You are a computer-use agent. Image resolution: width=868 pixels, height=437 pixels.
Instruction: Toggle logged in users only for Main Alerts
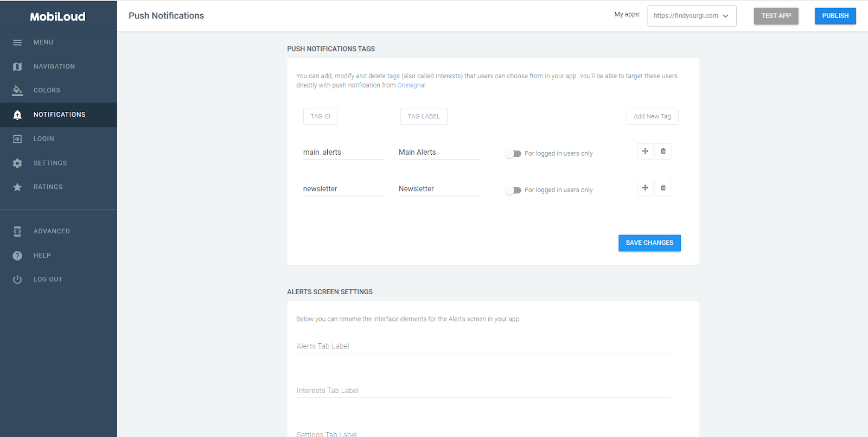pyautogui.click(x=513, y=154)
